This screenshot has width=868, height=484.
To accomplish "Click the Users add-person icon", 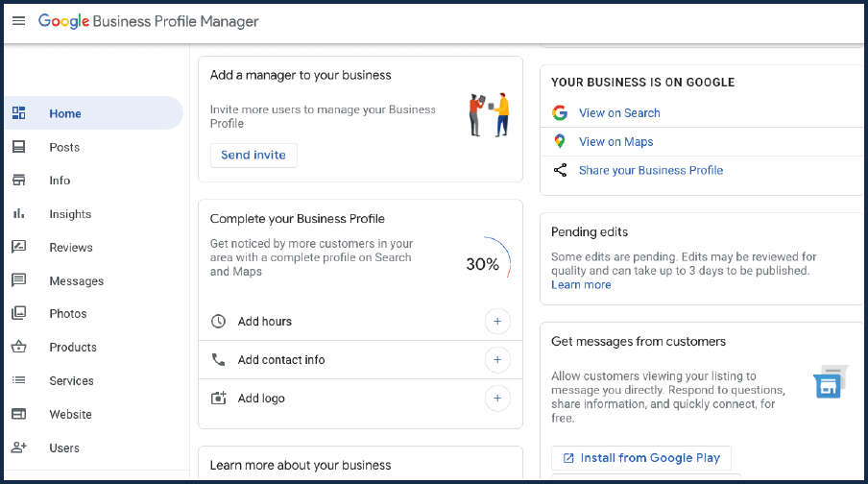I will pyautogui.click(x=19, y=447).
